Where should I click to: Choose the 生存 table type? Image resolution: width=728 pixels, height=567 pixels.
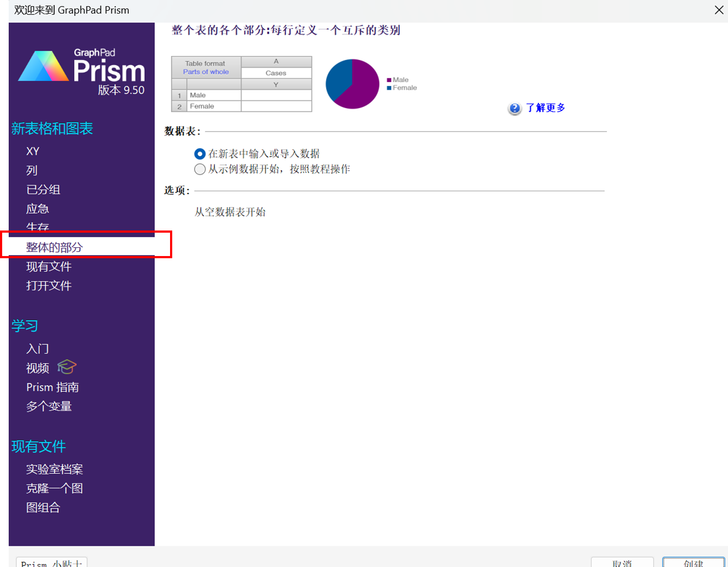[x=37, y=227]
